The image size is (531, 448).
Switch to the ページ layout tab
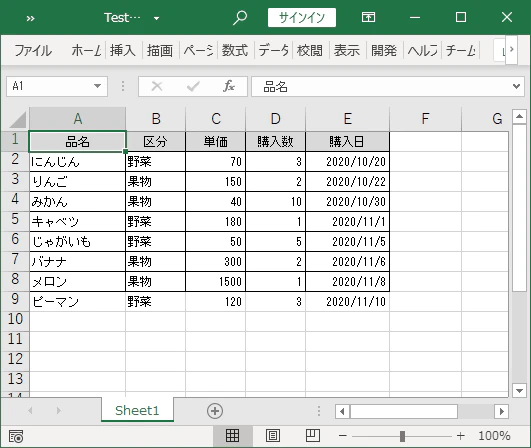[198, 51]
